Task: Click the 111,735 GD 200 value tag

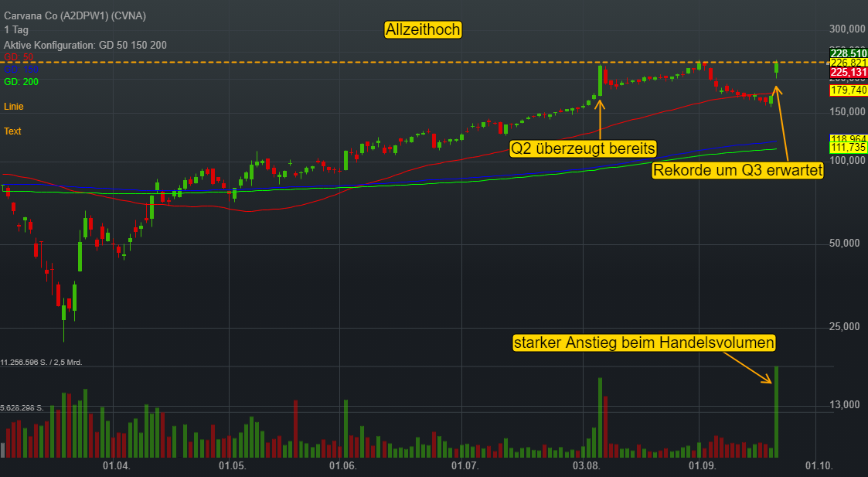Action: (x=848, y=148)
